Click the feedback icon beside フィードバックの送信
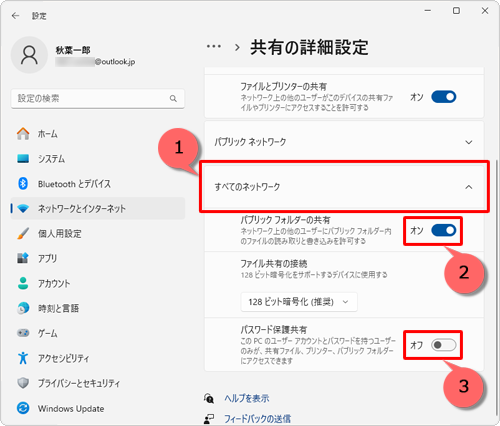The width and height of the screenshot is (500, 426). point(209,419)
